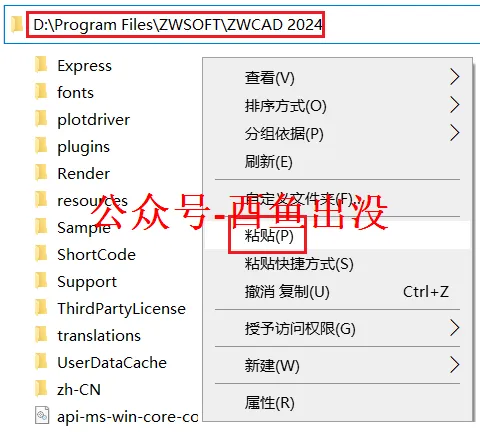
Task: Select the fonts folder name
Action: 75,92
